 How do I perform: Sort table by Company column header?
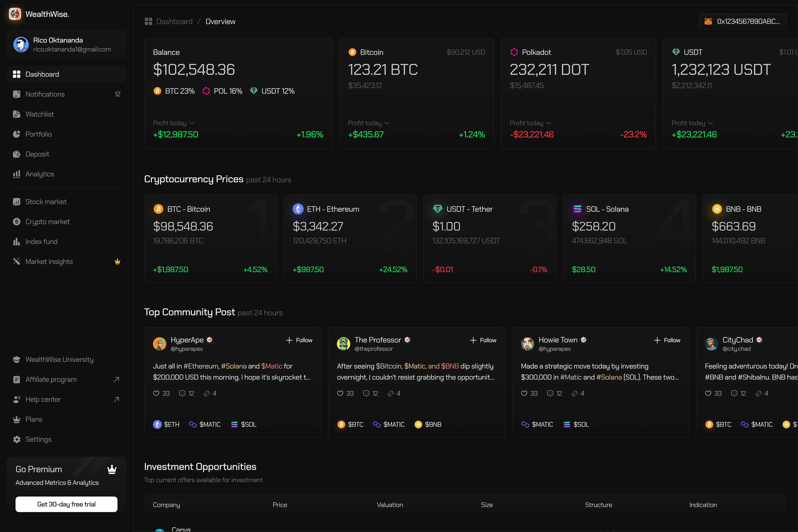(x=167, y=505)
